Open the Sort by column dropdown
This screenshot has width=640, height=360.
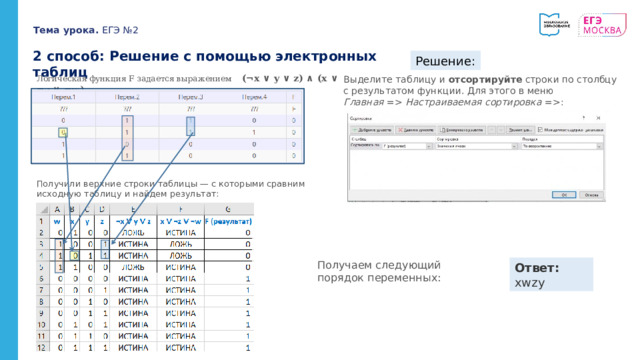pyautogui.click(x=407, y=146)
